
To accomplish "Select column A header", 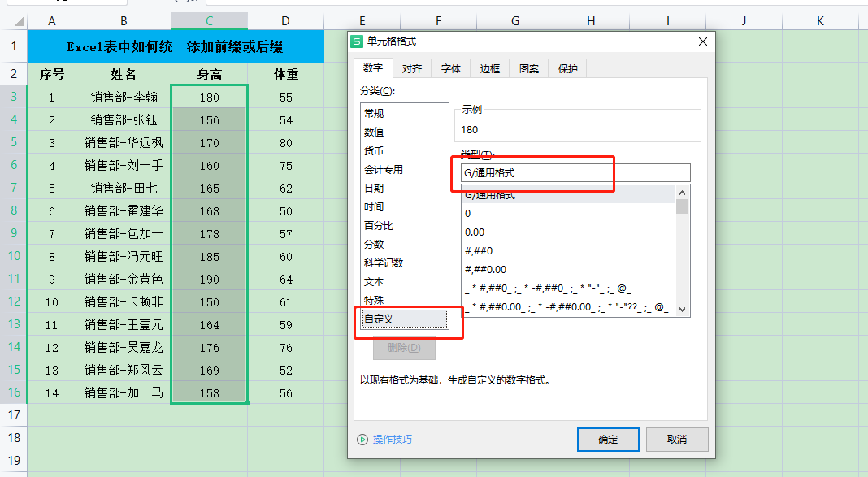I will [51, 21].
